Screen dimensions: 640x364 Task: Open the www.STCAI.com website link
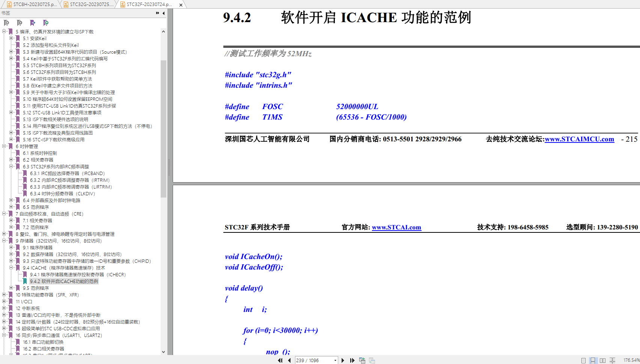[396, 227]
